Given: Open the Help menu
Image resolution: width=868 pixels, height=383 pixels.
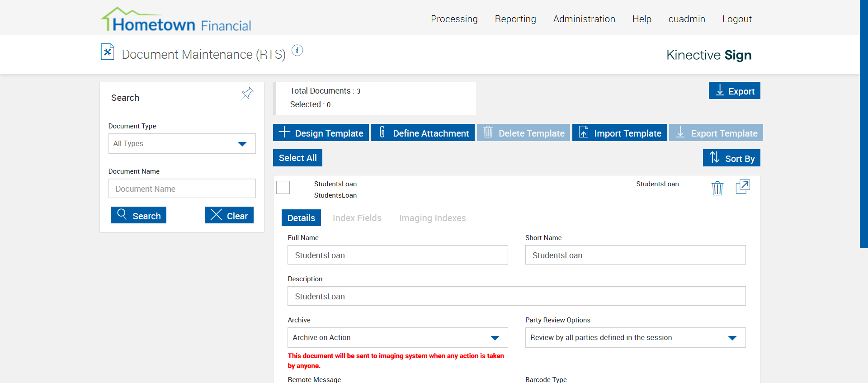Looking at the screenshot, I should click(642, 19).
